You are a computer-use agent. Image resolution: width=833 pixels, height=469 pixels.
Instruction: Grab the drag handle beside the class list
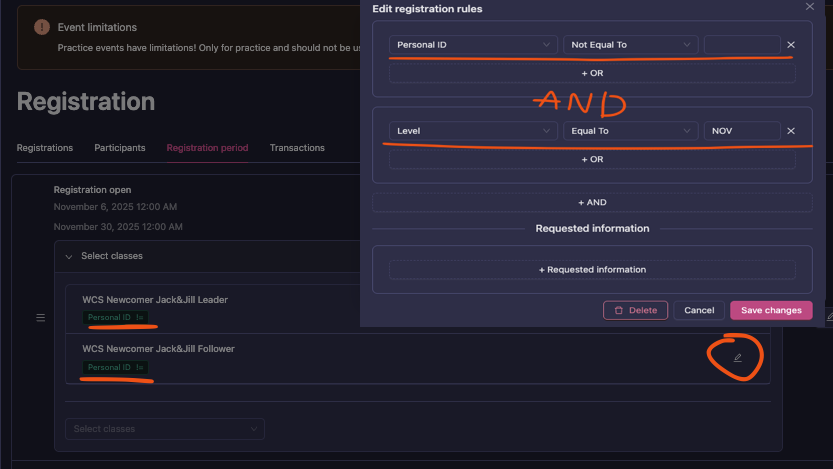(41, 318)
